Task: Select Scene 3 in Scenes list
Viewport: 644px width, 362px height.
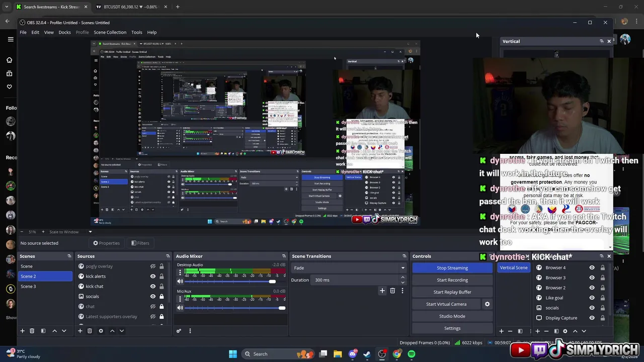Action: click(x=45, y=287)
